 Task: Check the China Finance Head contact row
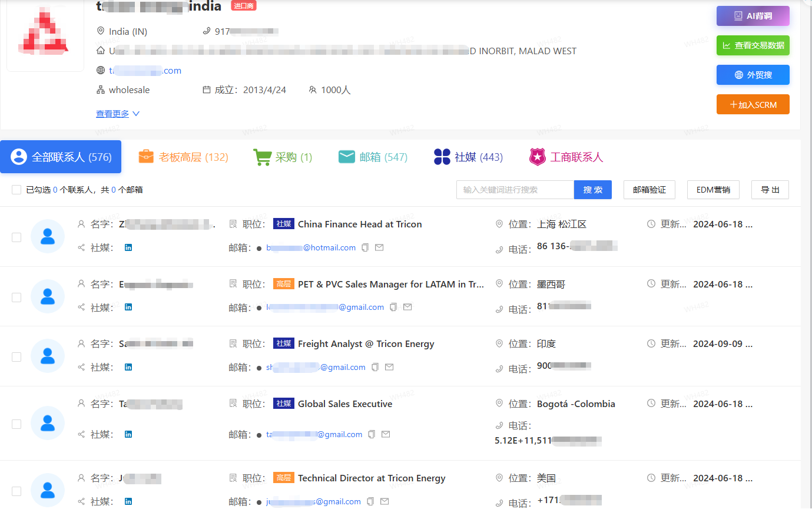click(x=16, y=237)
